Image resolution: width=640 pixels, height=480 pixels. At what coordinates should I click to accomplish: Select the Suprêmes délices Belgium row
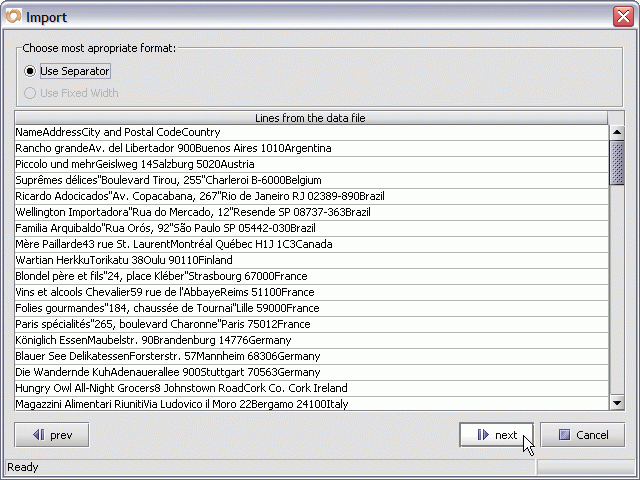[311, 180]
